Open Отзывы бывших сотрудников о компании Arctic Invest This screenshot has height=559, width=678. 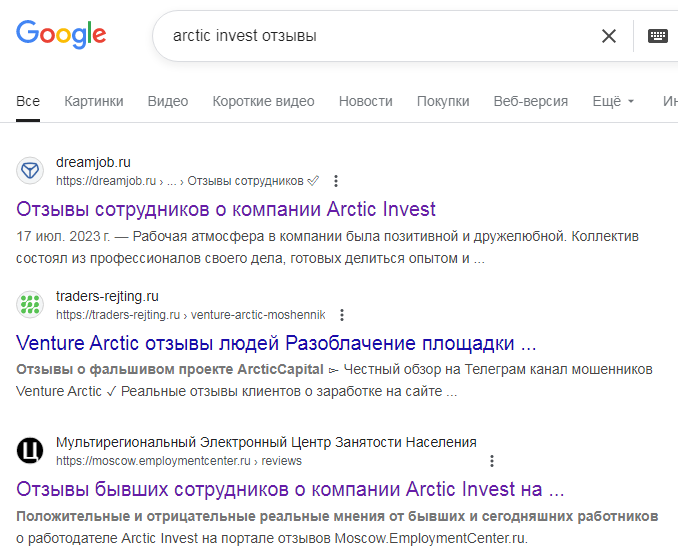pyautogui.click(x=290, y=489)
